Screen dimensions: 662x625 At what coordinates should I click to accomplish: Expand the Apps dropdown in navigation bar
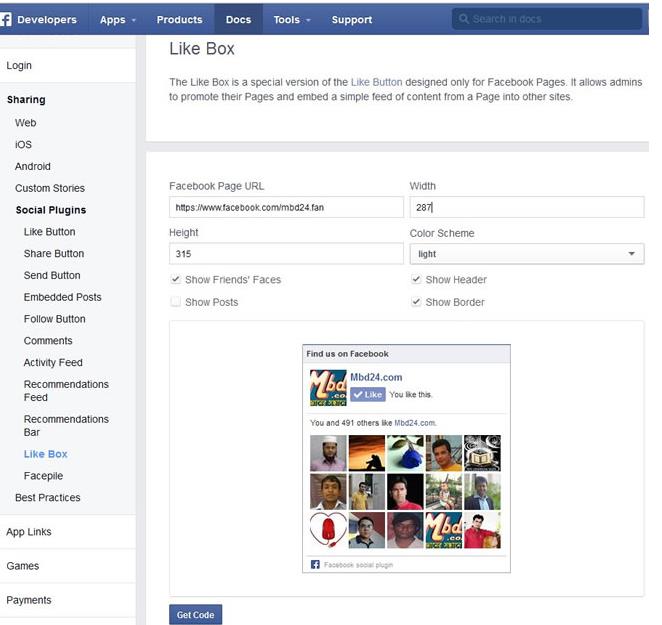click(x=118, y=20)
